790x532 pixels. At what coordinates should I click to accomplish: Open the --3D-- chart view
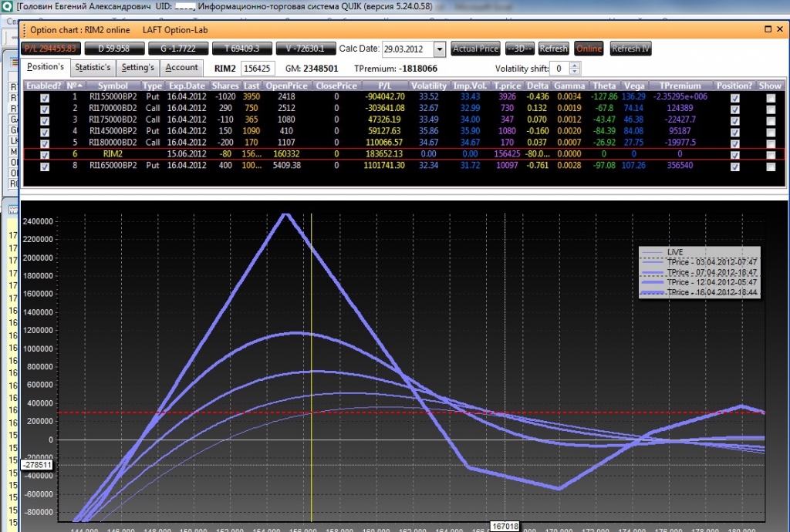tap(519, 49)
